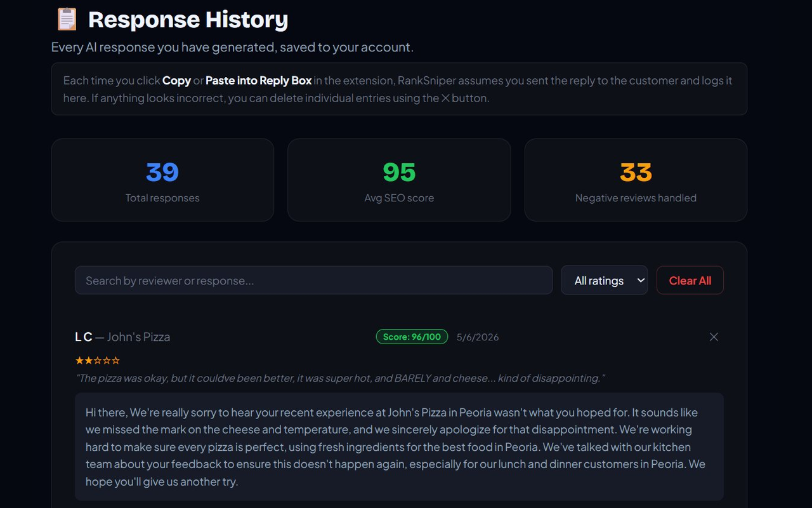Screen dimensions: 812x508
Task: Focus the search by reviewer field
Action: point(313,280)
